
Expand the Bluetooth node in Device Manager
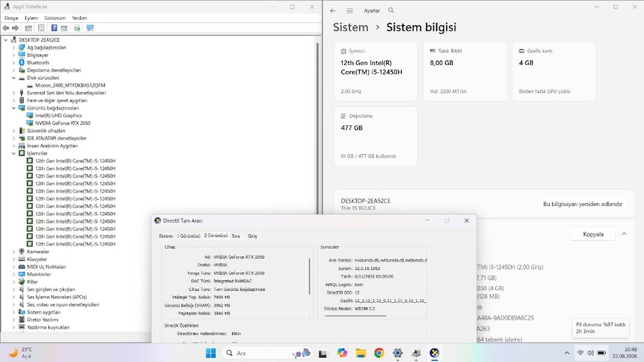pyautogui.click(x=14, y=62)
